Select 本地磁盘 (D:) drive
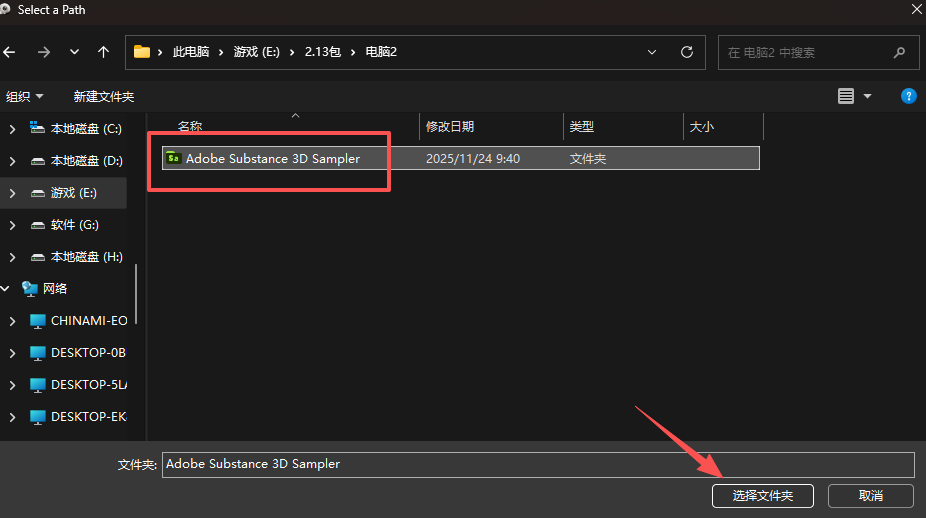The width and height of the screenshot is (926, 518). point(76,161)
